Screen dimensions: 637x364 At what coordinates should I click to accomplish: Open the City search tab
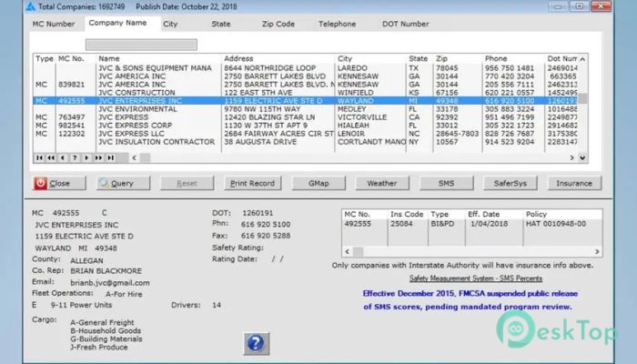170,24
